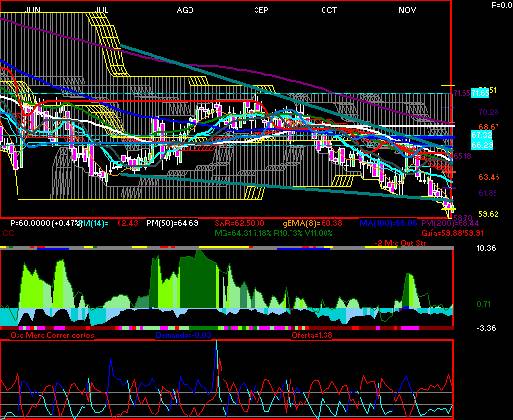Click the JUN month label
This screenshot has width=513, height=420.
pos(33,10)
